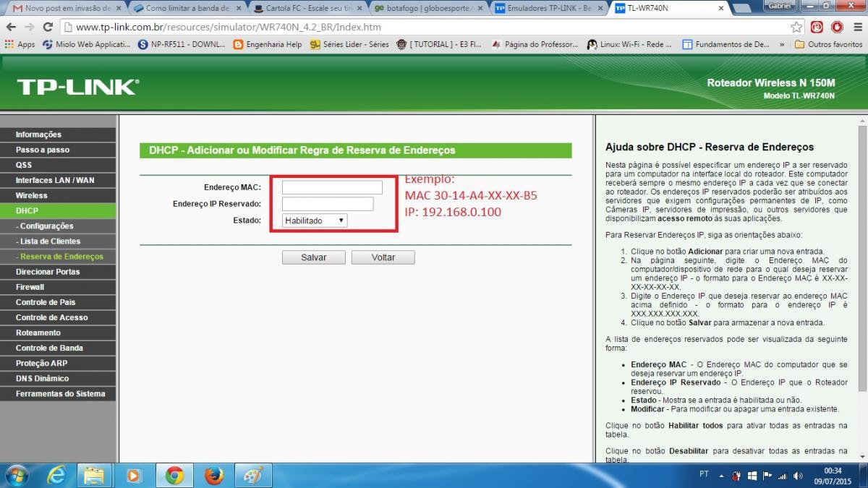Viewport: 868px width, 488px height.
Task: Open the Wireless menu item
Action: pyautogui.click(x=58, y=195)
